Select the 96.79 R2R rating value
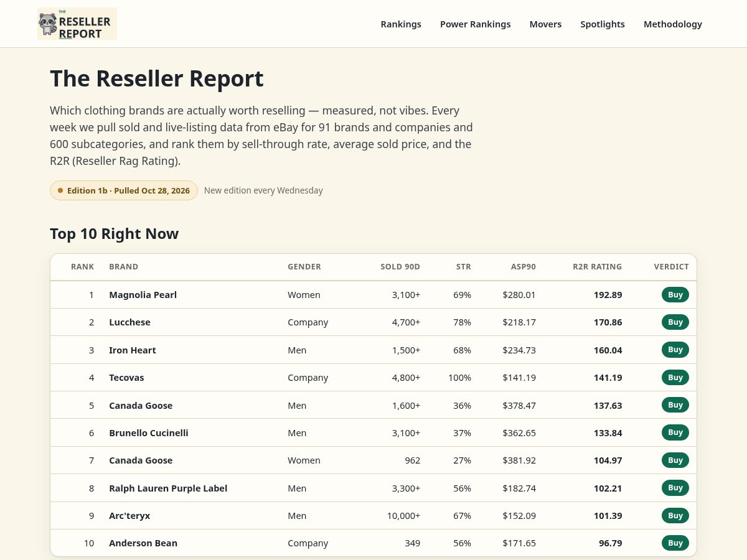 tap(611, 543)
